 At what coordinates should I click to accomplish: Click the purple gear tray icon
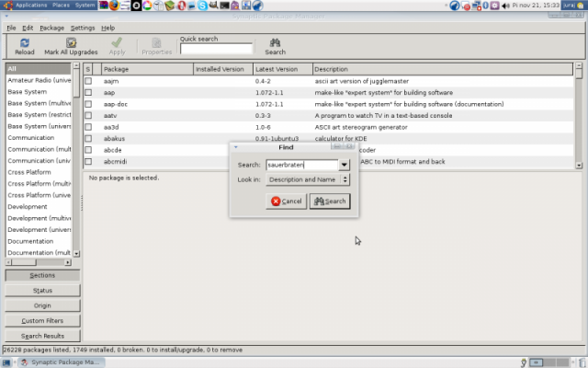(x=494, y=6)
